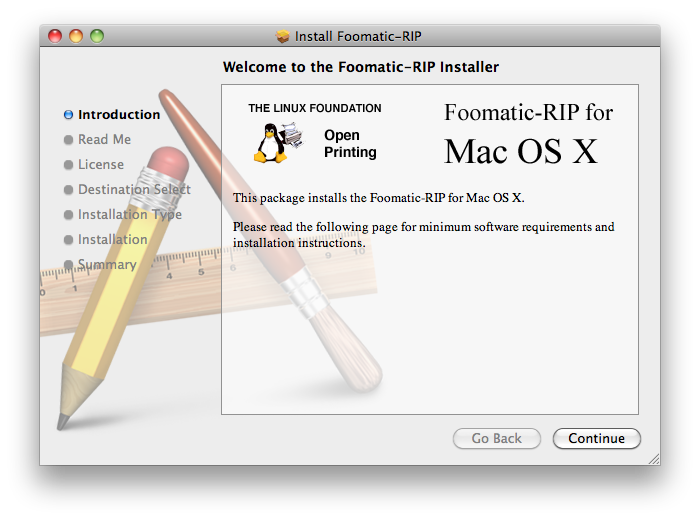The width and height of the screenshot is (700, 520).
Task: Click the gray bullet beside Read Me
Action: [68, 140]
